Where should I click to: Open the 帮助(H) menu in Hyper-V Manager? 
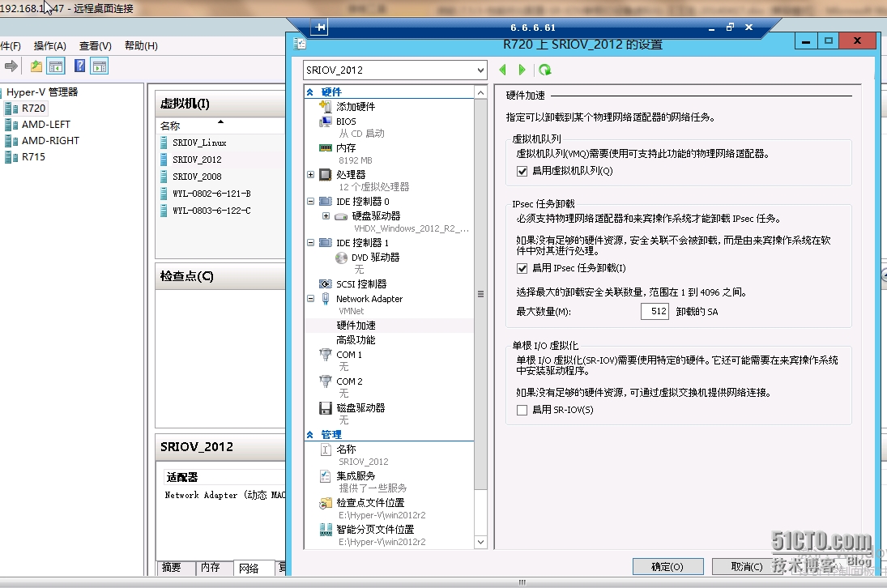141,46
